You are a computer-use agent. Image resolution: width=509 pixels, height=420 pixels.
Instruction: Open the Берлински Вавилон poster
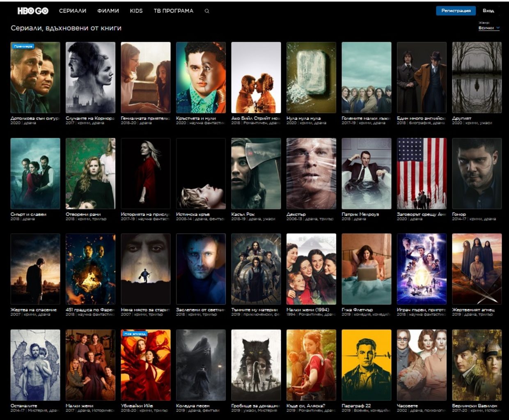pyautogui.click(x=477, y=365)
